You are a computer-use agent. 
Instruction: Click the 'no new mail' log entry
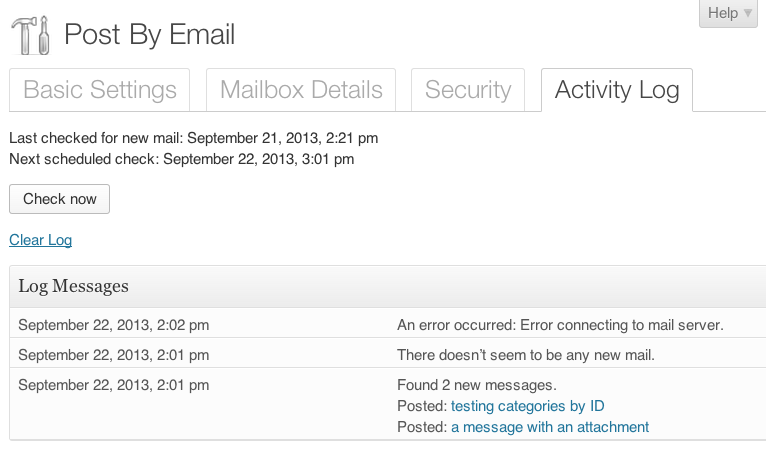526,355
